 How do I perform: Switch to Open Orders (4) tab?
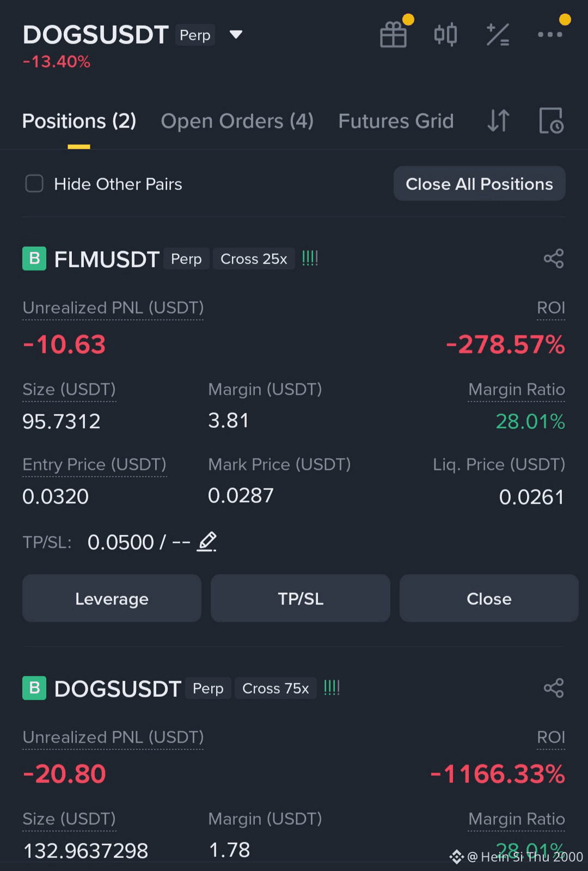point(237,121)
